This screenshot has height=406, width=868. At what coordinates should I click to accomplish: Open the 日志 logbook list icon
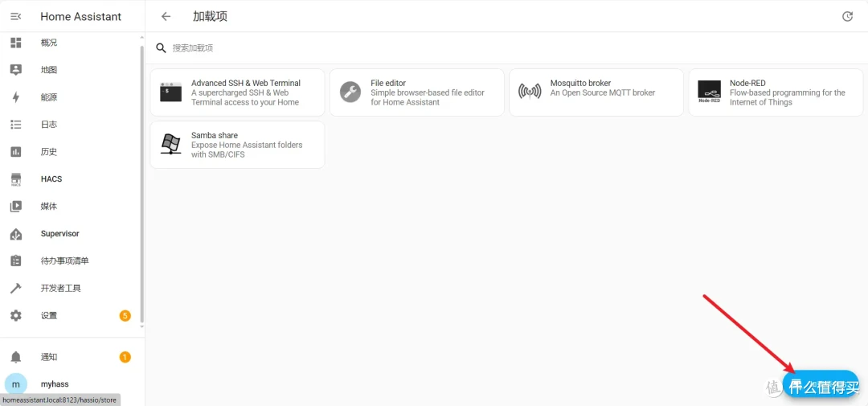click(x=15, y=125)
